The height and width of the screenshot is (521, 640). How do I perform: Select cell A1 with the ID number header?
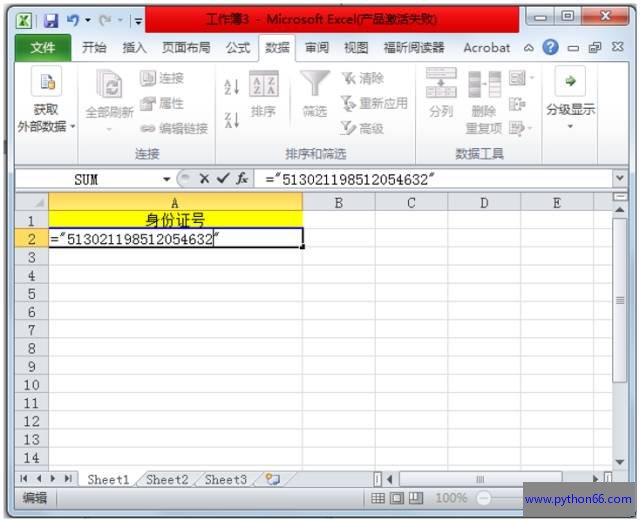[175, 220]
